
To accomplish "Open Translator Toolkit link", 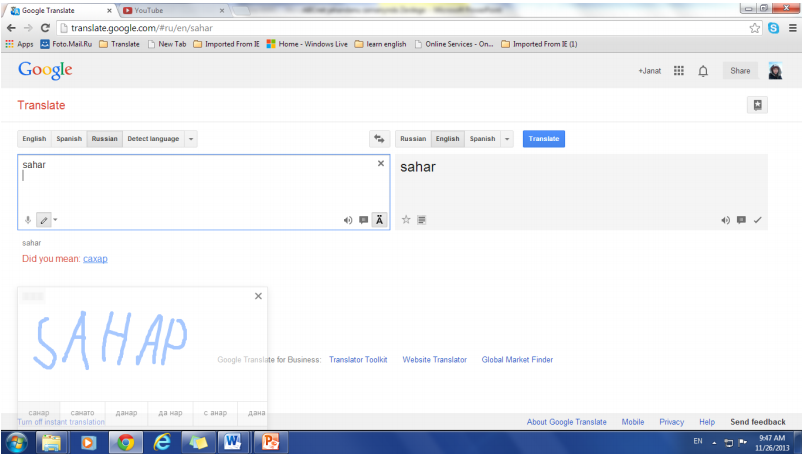I will tap(358, 359).
